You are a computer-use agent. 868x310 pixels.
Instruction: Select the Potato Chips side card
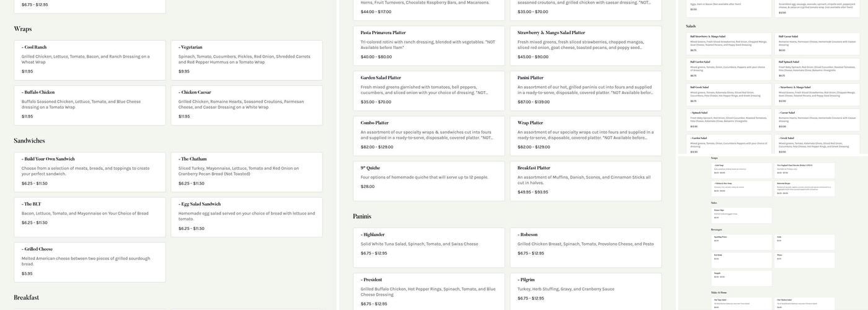click(742, 215)
